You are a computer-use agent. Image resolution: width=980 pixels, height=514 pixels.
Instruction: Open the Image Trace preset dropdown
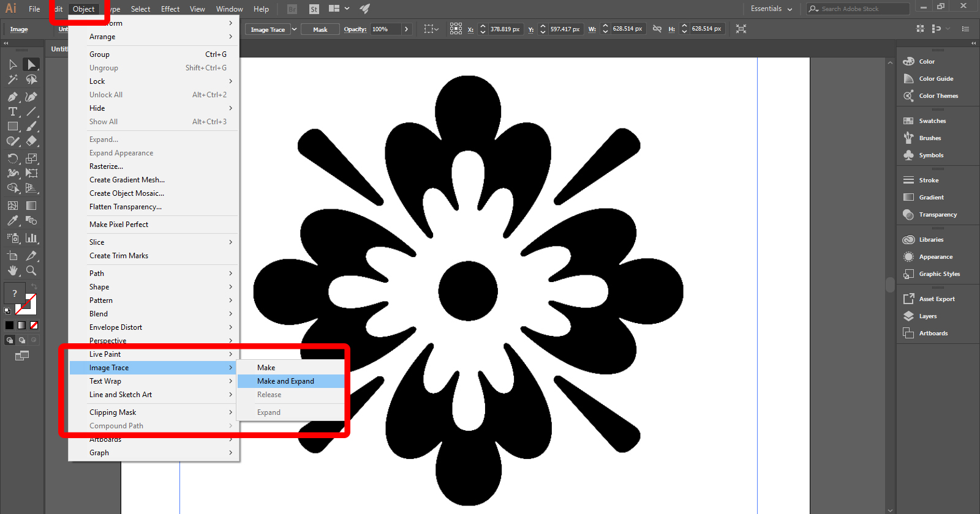[x=295, y=29]
